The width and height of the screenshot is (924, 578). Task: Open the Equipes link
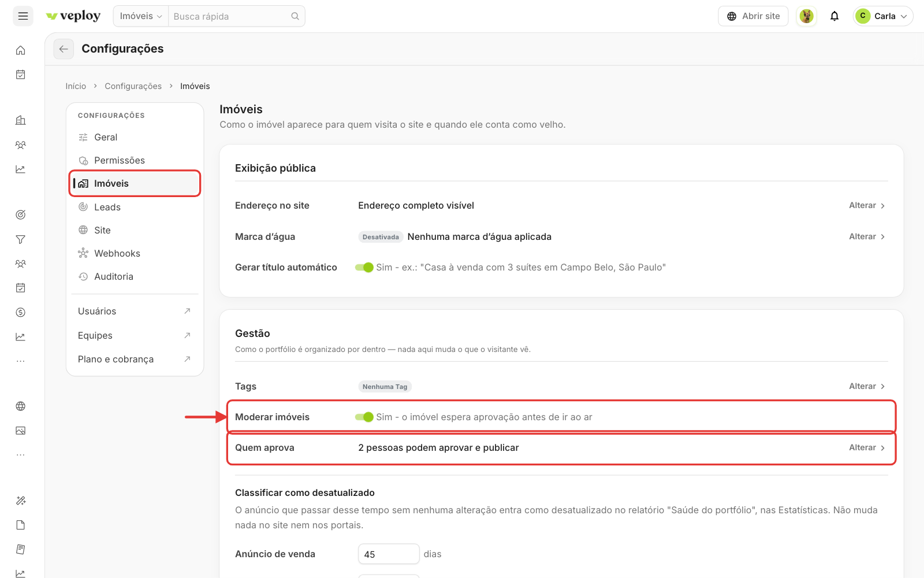(x=135, y=335)
